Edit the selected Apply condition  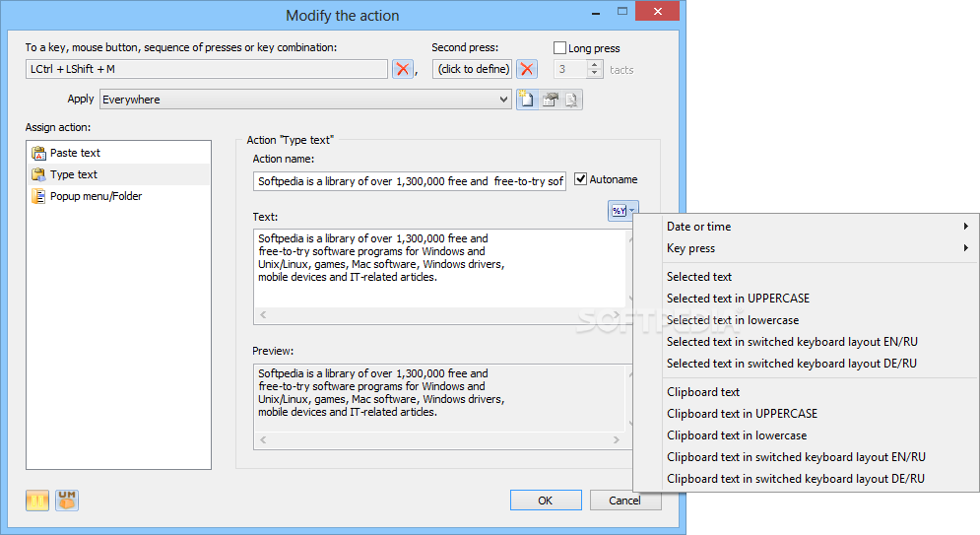coord(550,100)
